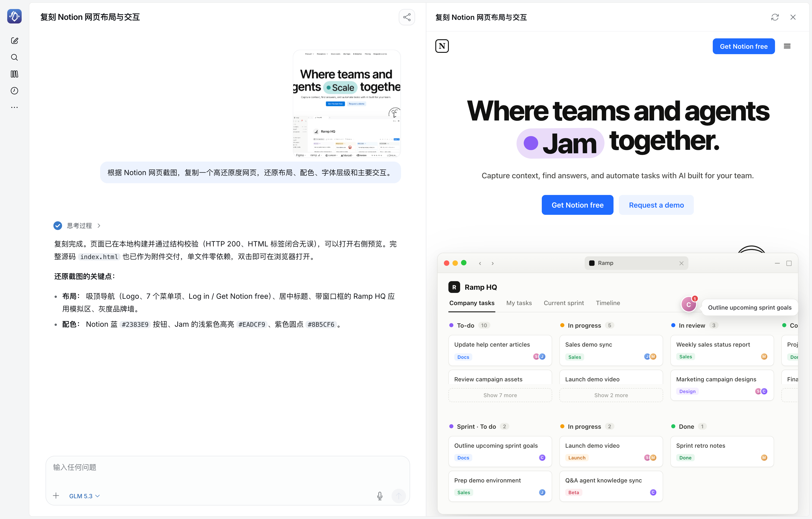Click the minimize dash icon in the Ramp window
812x519 pixels.
click(777, 263)
